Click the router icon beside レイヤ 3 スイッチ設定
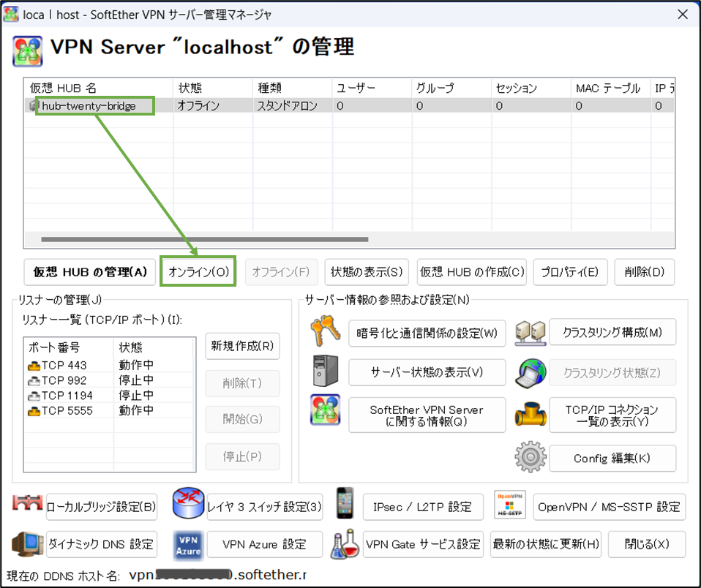This screenshot has width=701, height=588. [x=187, y=506]
